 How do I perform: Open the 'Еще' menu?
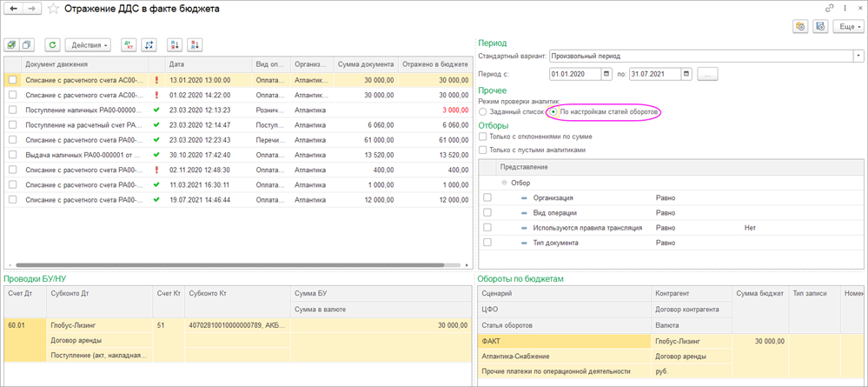click(847, 27)
